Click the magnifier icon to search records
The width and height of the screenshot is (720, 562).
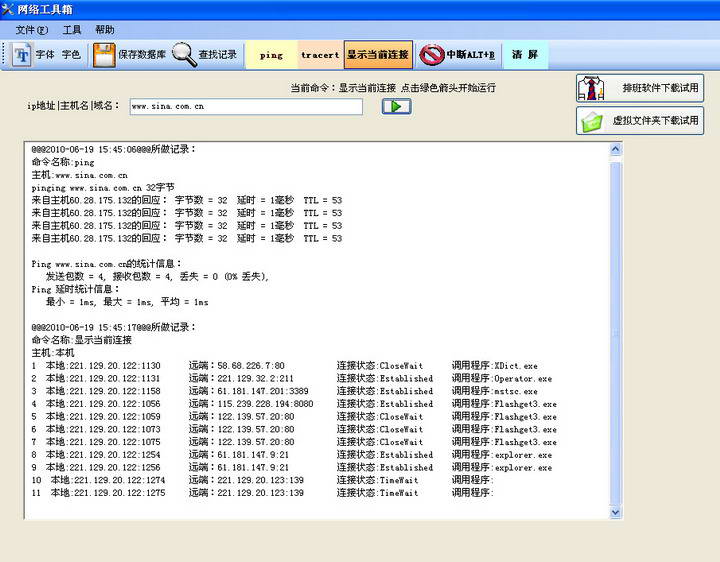pyautogui.click(x=184, y=55)
